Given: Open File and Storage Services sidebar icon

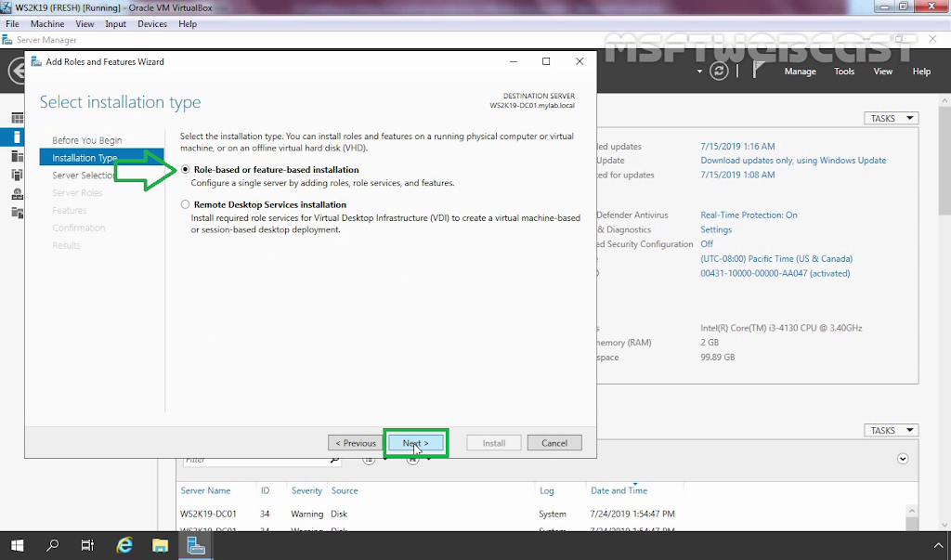Looking at the screenshot, I should pos(18,213).
